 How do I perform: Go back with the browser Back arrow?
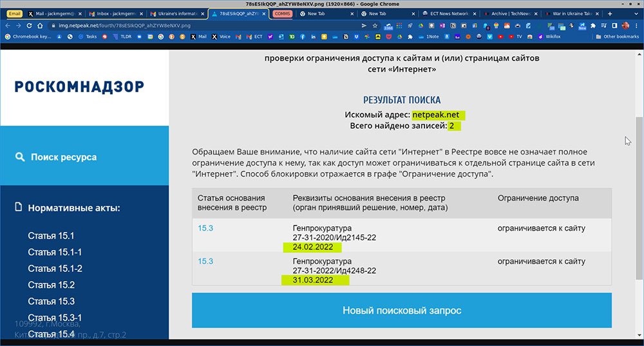click(7, 26)
